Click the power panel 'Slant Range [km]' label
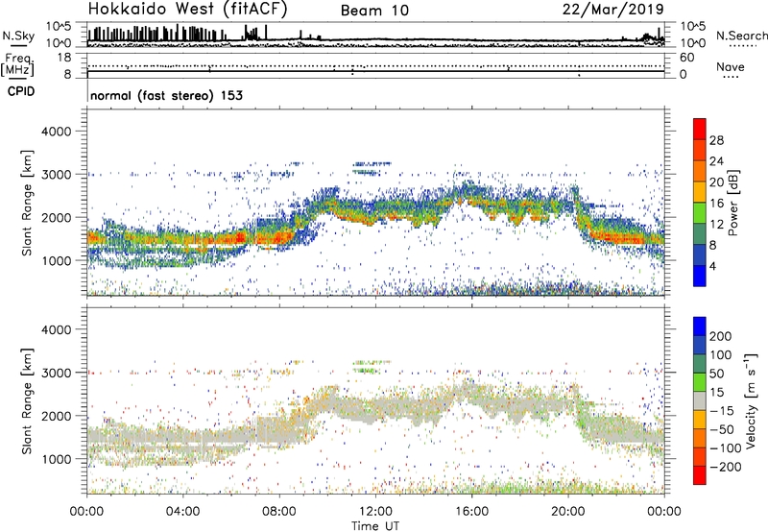This screenshot has width=768, height=532. pyautogui.click(x=27, y=203)
